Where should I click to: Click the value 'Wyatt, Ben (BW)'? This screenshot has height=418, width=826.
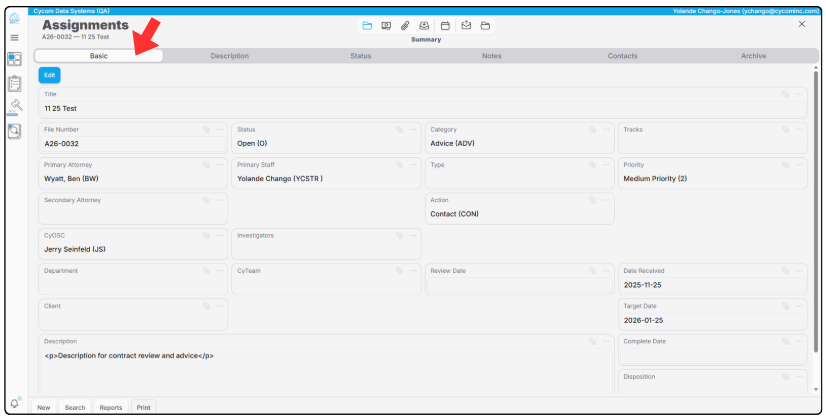71,179
